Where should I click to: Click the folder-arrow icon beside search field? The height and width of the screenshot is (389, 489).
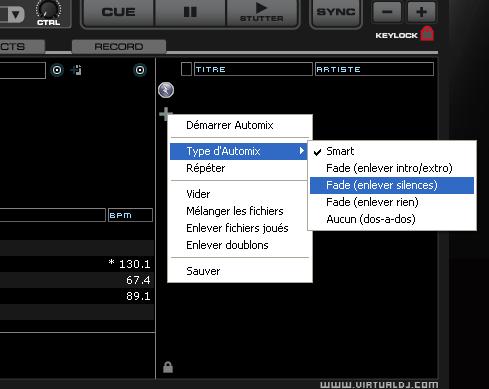tap(77, 70)
